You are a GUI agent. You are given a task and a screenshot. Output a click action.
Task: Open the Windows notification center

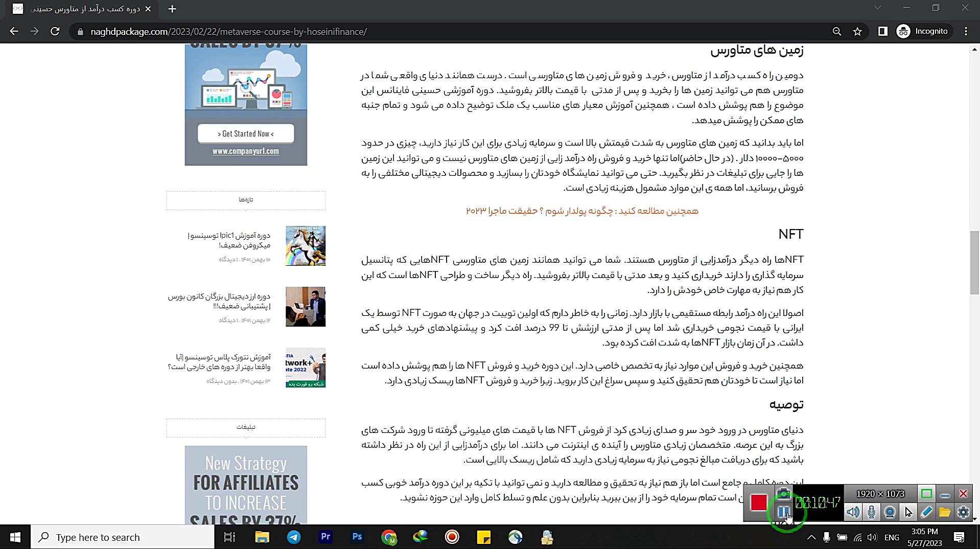[x=959, y=537]
